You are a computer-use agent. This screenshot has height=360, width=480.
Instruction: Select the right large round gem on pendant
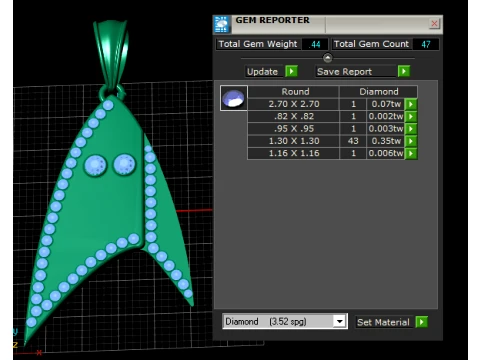click(124, 164)
